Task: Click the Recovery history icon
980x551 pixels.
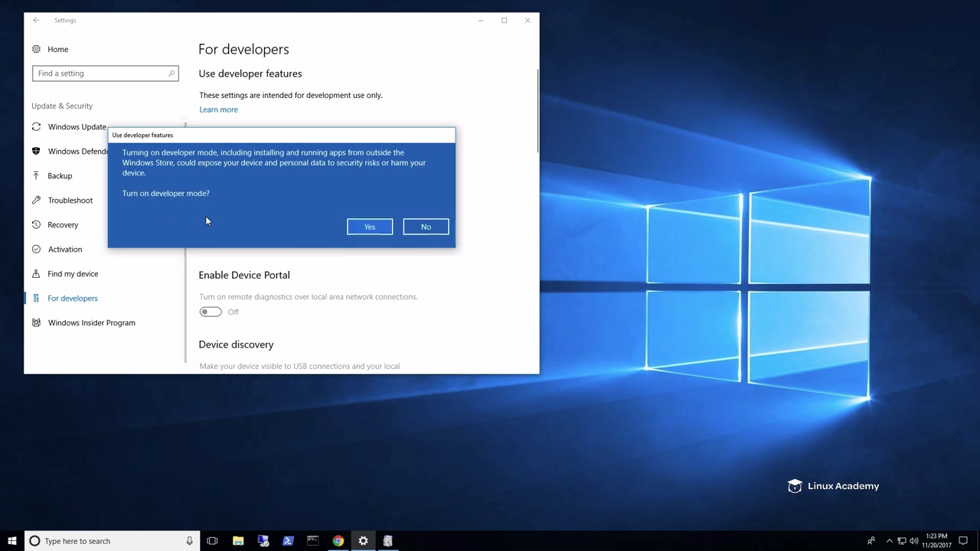Action: click(x=36, y=225)
